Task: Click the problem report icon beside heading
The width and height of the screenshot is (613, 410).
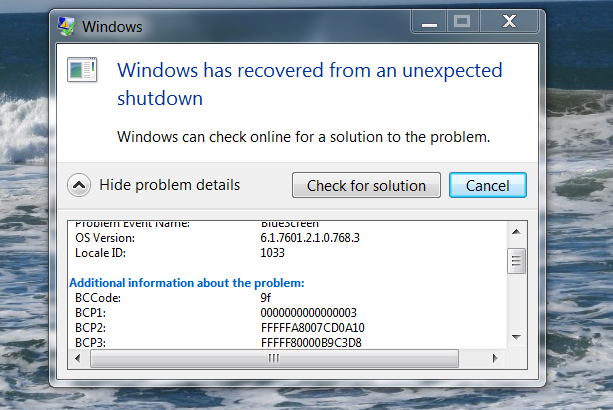Action: pos(82,70)
